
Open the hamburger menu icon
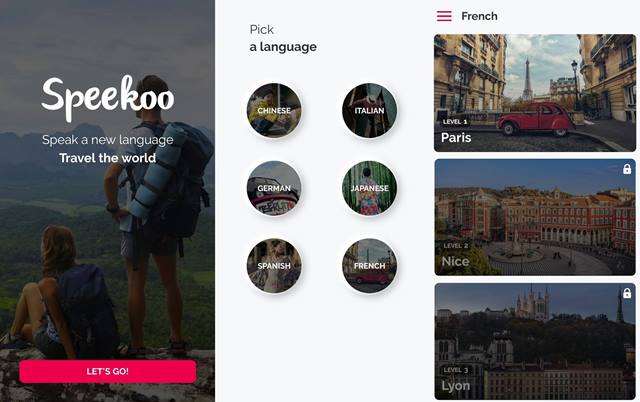pyautogui.click(x=444, y=16)
